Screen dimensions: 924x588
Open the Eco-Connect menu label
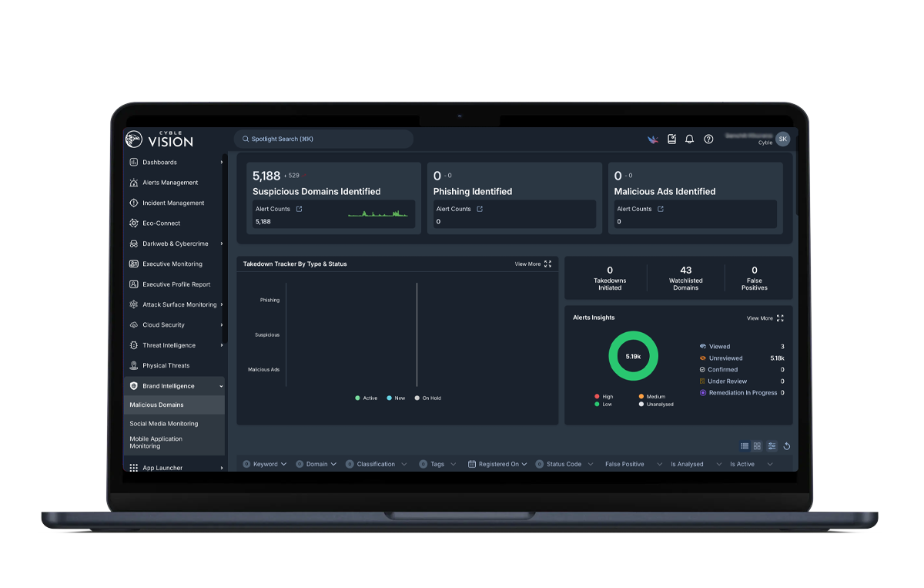[161, 223]
